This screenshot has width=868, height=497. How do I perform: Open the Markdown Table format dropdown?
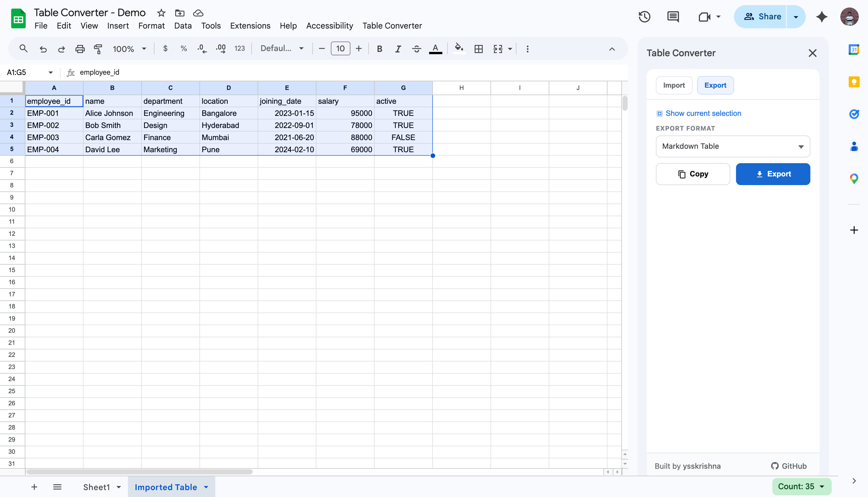tap(733, 146)
